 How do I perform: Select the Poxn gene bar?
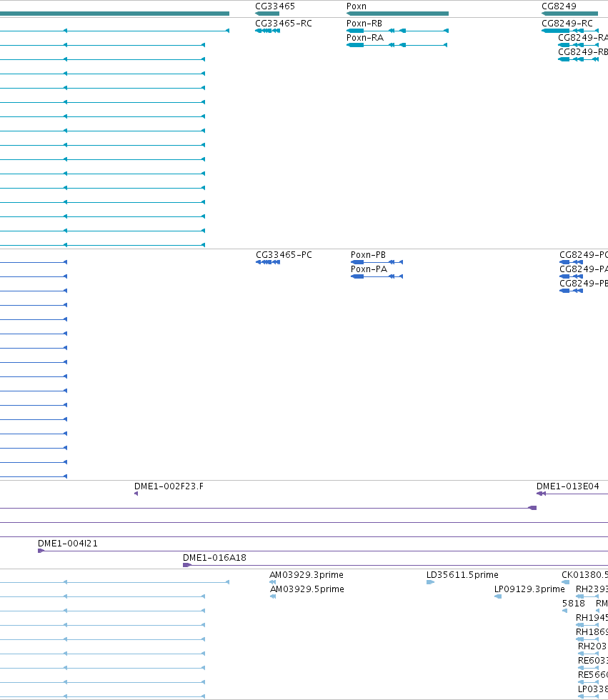pos(397,14)
